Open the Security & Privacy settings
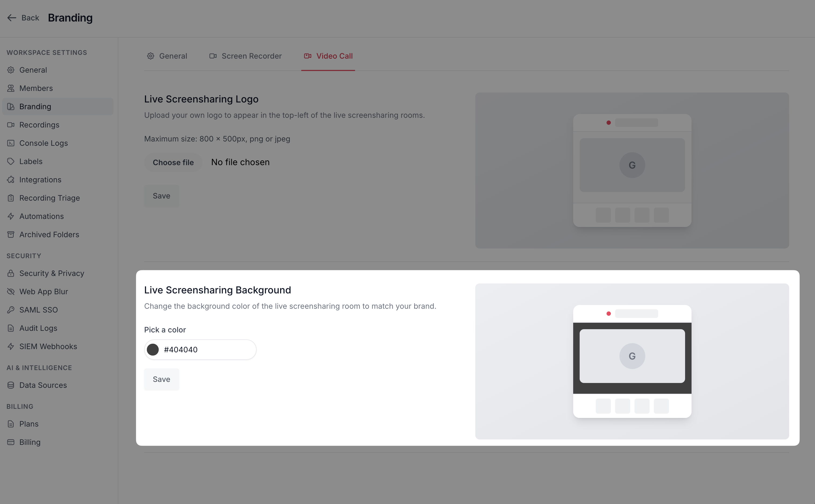 pos(51,273)
